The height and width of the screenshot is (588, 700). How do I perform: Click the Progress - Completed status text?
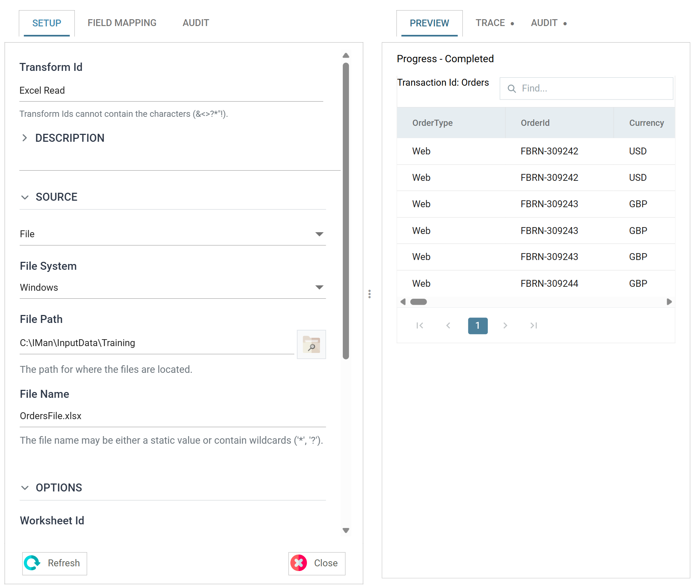[445, 59]
